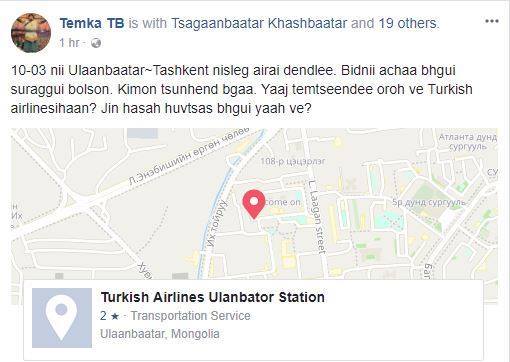This screenshot has width=510, height=362.
Task: Click the 2 star rating
Action: 110,316
